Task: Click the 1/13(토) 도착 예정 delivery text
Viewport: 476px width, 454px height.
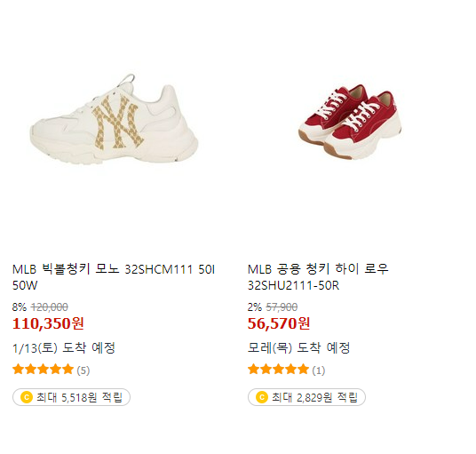Action: coord(64,348)
